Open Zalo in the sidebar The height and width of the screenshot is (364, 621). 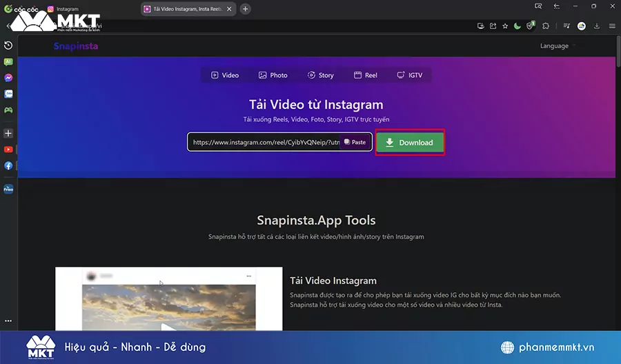[x=8, y=94]
